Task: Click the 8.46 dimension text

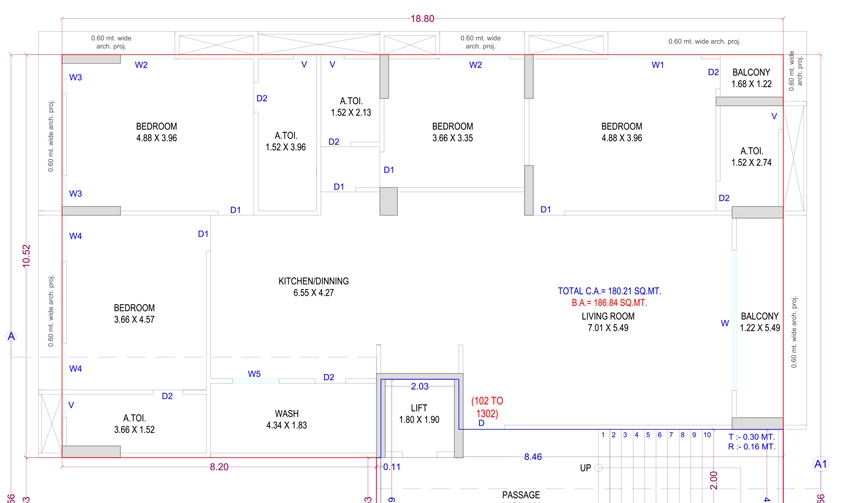Action: pos(533,457)
